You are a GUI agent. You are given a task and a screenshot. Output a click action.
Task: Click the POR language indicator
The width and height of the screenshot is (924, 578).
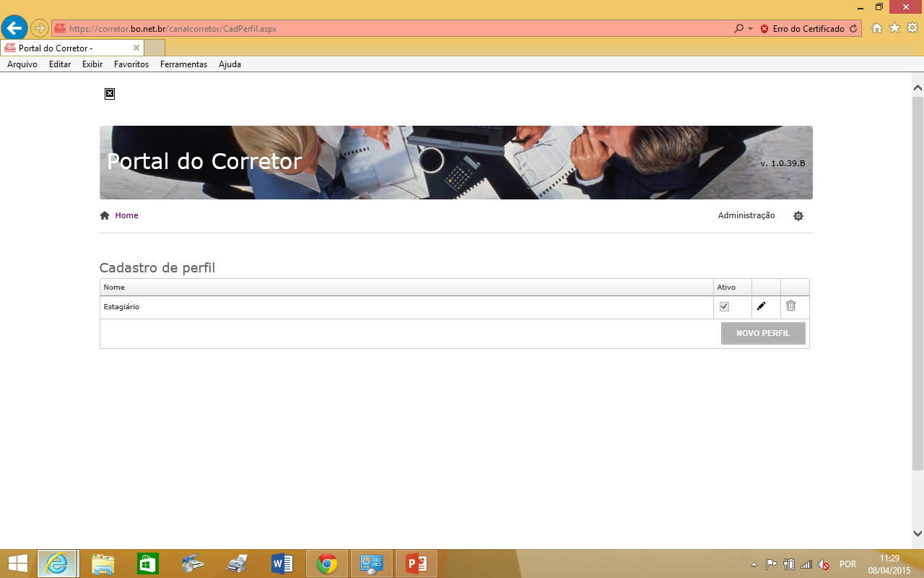(x=847, y=564)
